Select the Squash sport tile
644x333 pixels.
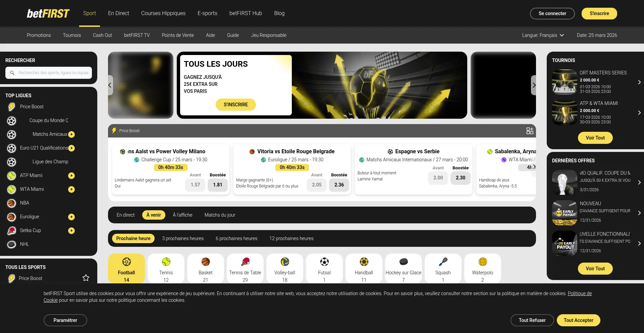[443, 268]
